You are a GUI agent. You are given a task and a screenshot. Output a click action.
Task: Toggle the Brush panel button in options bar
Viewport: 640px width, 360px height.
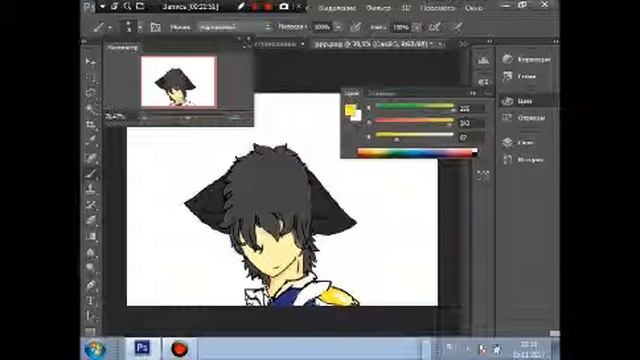tap(155, 27)
